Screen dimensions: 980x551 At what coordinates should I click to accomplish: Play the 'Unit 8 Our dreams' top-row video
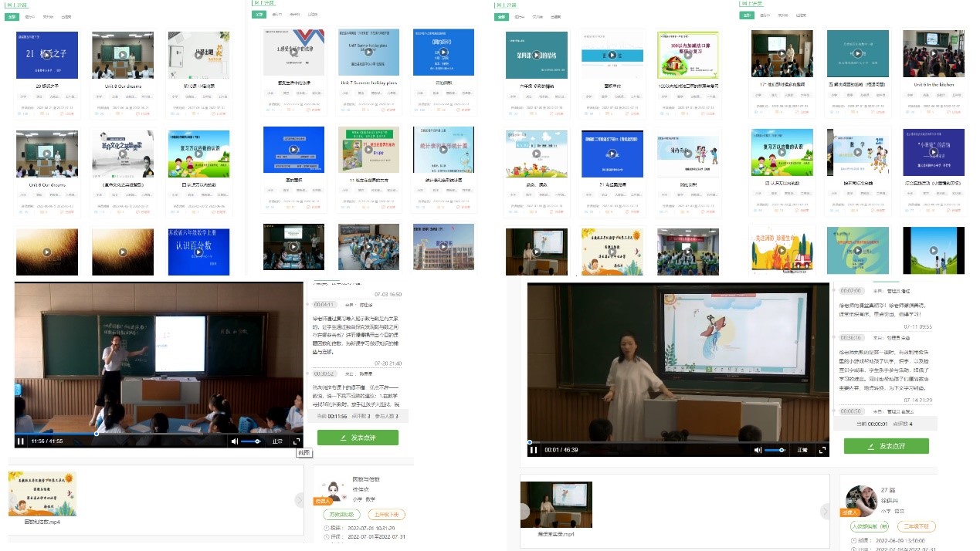tap(123, 54)
